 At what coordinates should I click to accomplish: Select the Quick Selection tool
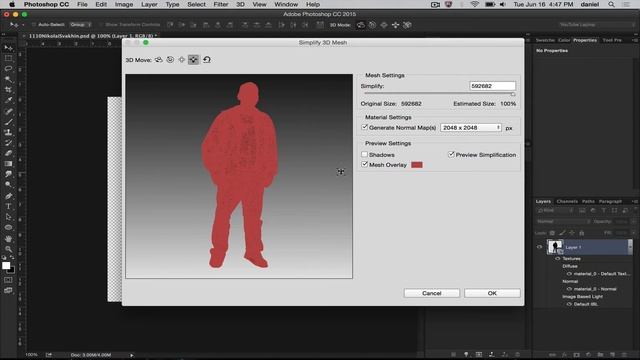click(8, 79)
